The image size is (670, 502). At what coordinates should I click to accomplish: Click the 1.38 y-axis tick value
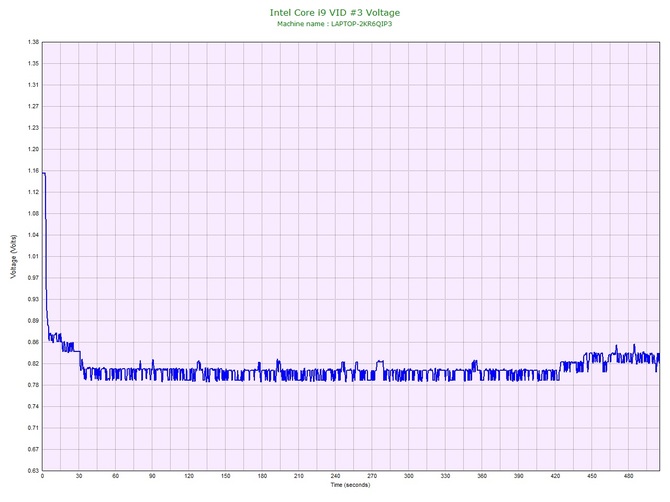click(x=33, y=42)
